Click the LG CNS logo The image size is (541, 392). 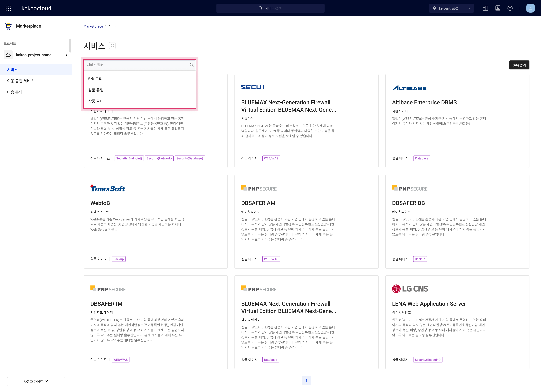coord(410,289)
